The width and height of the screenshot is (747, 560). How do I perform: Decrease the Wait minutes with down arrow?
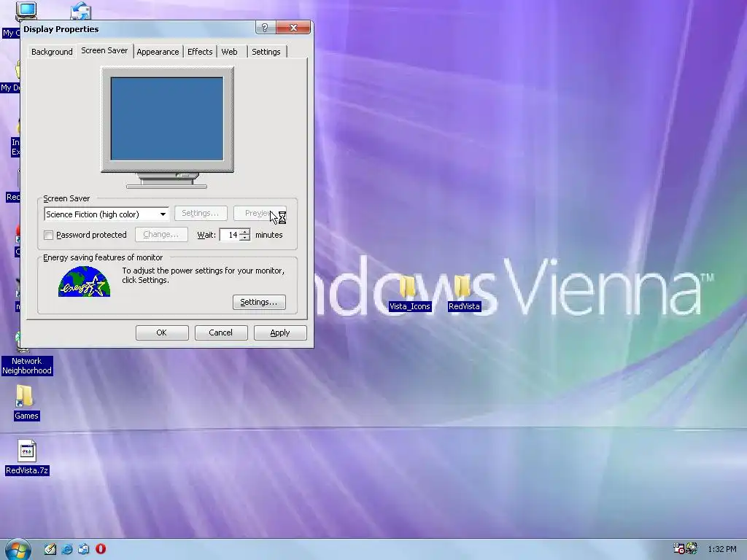[245, 238]
